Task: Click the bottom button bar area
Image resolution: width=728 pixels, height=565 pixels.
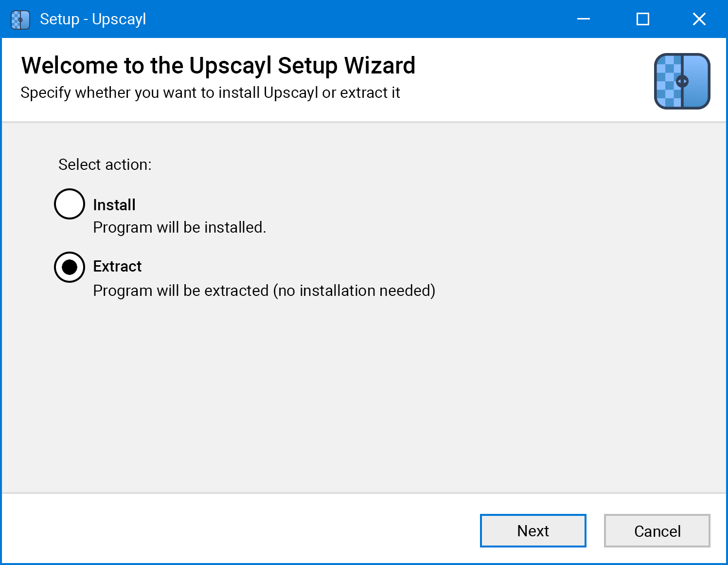Action: (243, 530)
